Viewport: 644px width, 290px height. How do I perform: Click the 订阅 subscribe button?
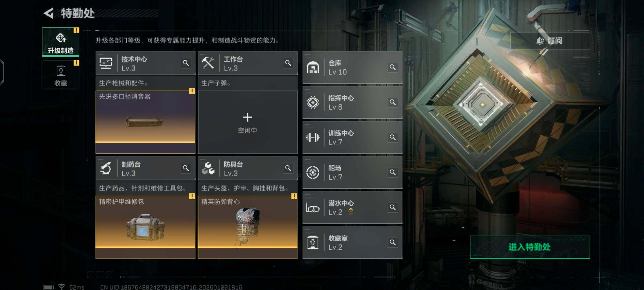point(550,41)
